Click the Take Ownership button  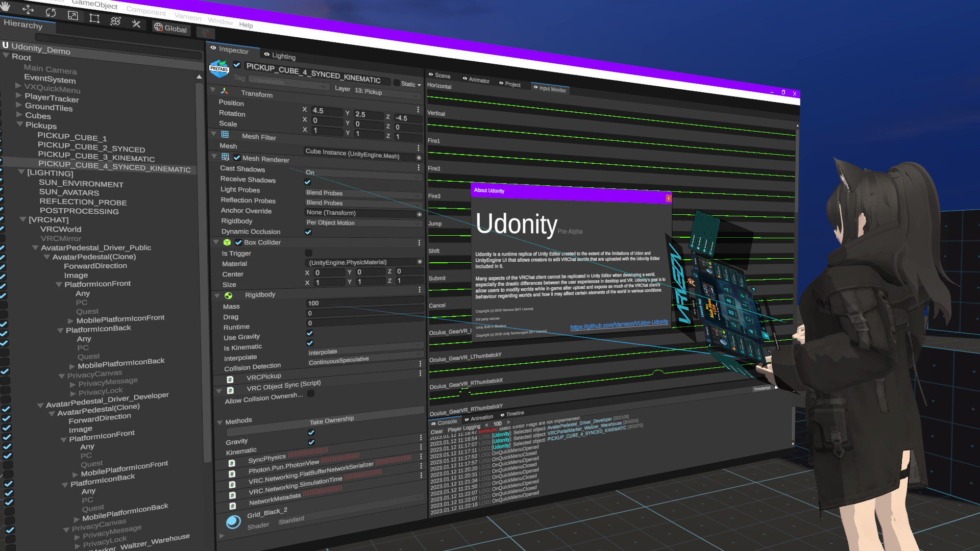[x=332, y=420]
